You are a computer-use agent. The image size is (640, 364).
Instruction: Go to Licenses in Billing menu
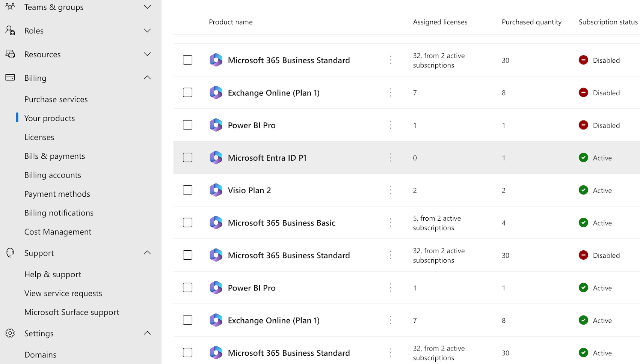click(39, 137)
